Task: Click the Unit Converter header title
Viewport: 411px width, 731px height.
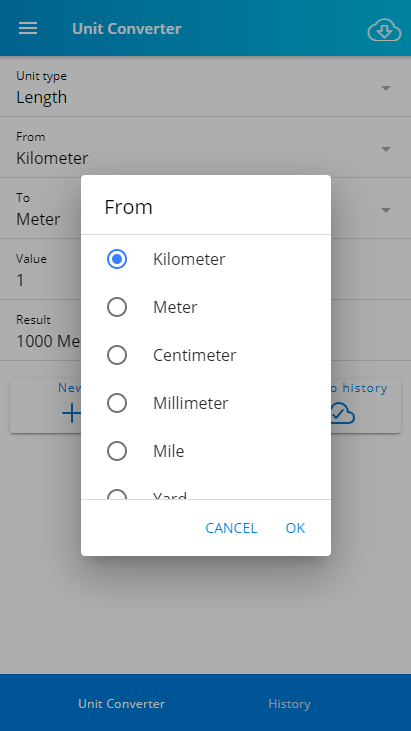Action: coord(127,28)
